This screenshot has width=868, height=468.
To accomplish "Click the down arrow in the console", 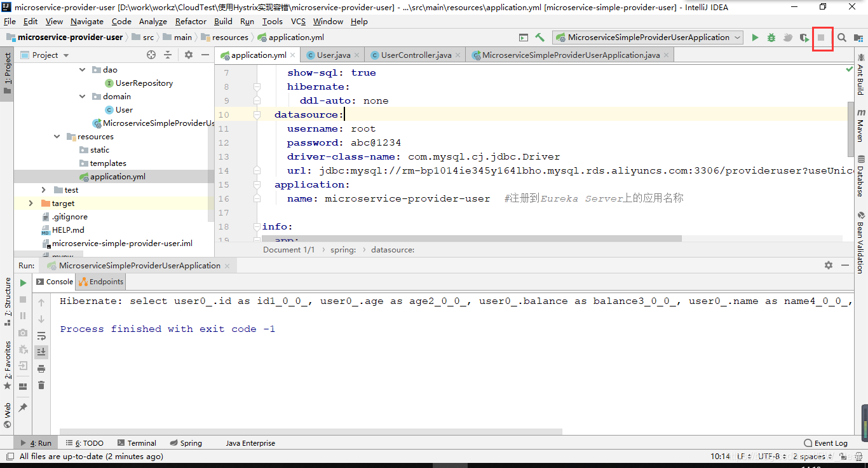I will [x=41, y=319].
